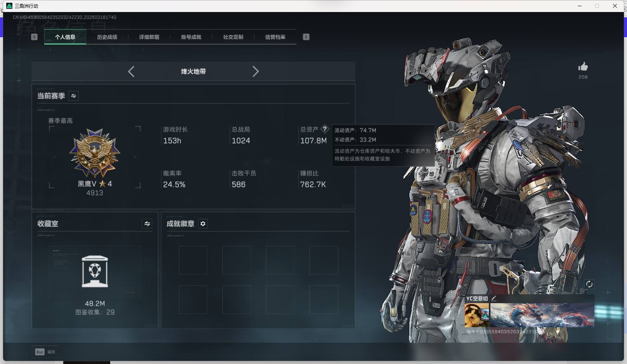Click the 击败干员 value 586
This screenshot has height=364, width=627.
(x=239, y=185)
